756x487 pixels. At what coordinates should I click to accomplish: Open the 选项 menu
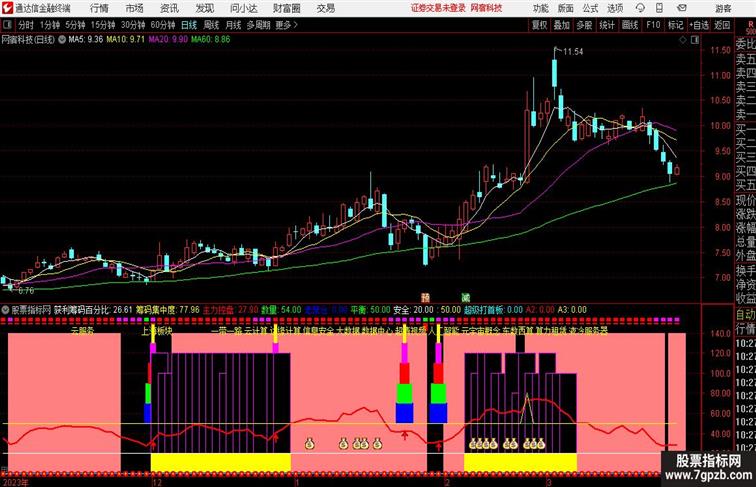tap(615, 8)
